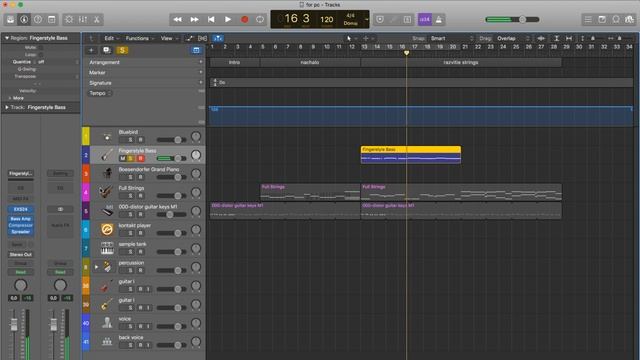Open the pointer tool menu
640x360 pixels.
coord(351,38)
